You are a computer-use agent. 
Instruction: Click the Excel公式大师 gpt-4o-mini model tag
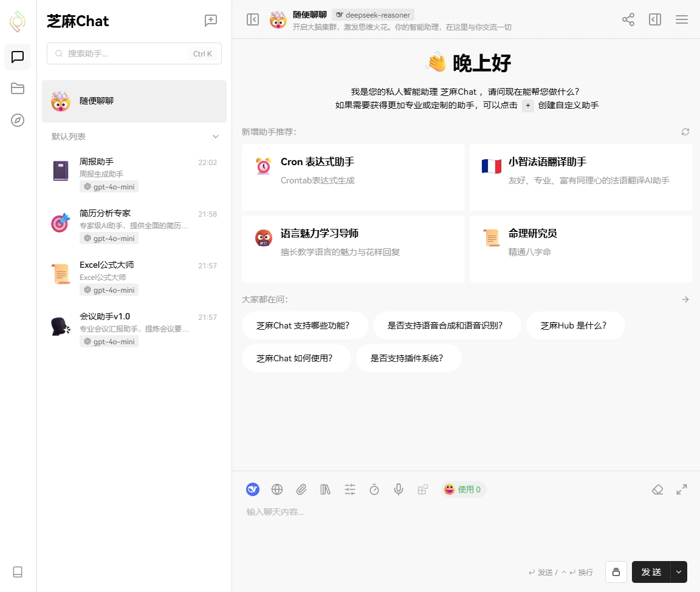[109, 290]
